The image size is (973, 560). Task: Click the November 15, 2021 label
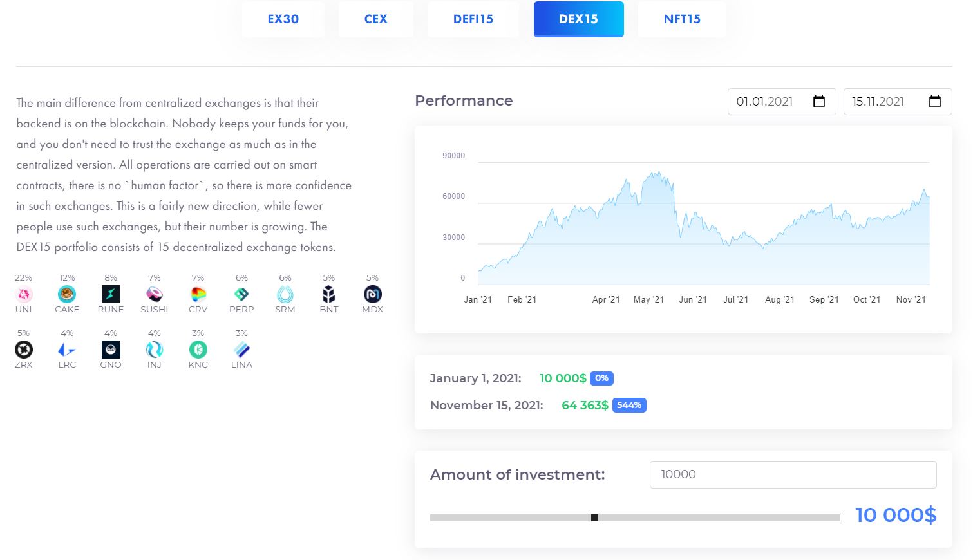487,406
